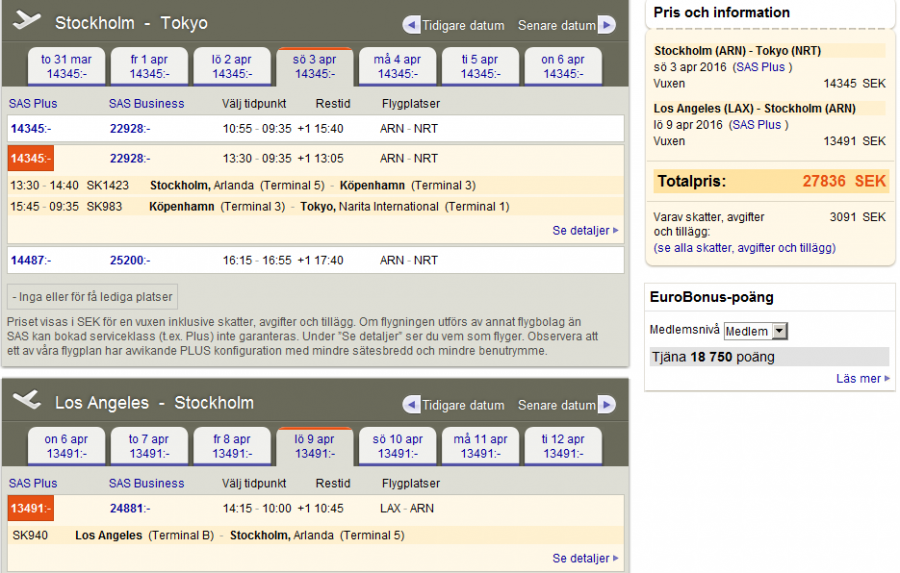Open the Medlemsnivå membership level dropdown
The width and height of the screenshot is (900, 573).
pyautogui.click(x=755, y=331)
